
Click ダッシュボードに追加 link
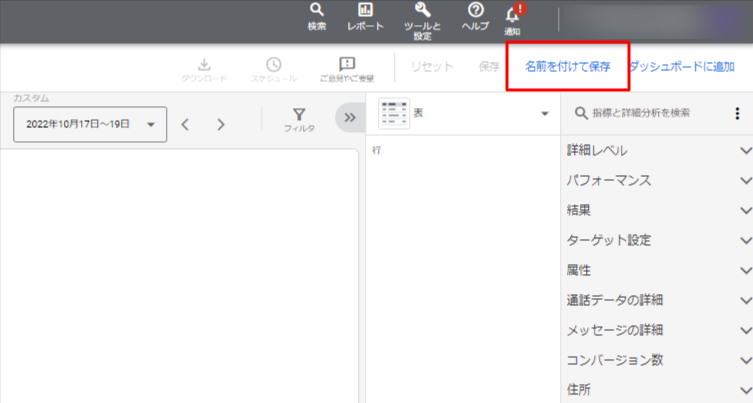point(682,67)
